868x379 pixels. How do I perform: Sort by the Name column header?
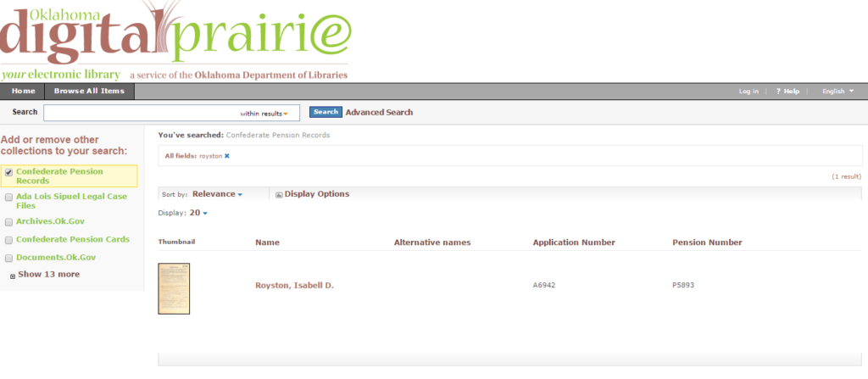267,242
